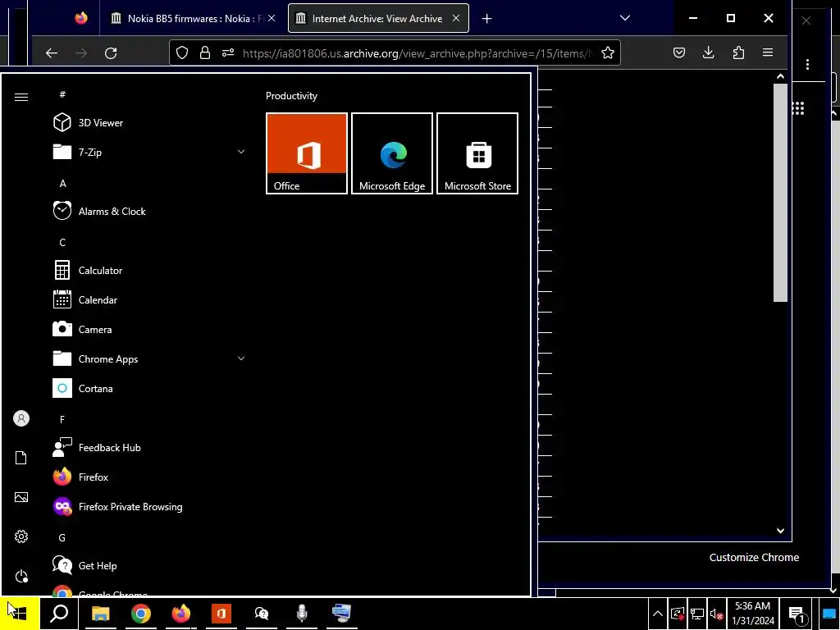
Task: Open Google apps grid in Chrome window
Action: pyautogui.click(x=798, y=109)
